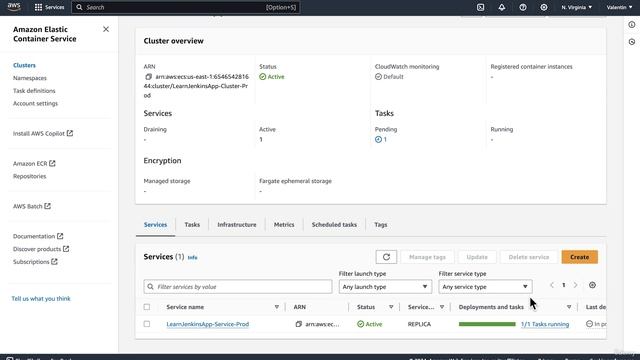Switch to the Scheduled tasks tab

tap(334, 225)
